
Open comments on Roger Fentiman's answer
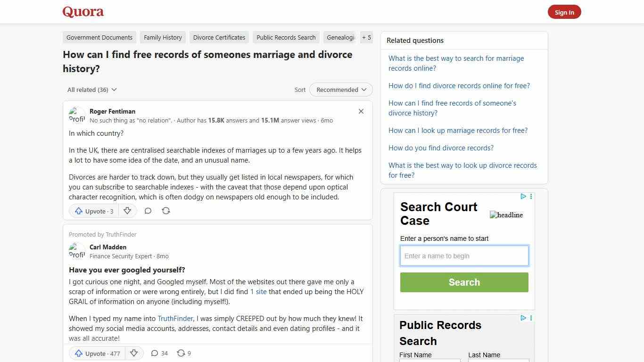pos(148,211)
